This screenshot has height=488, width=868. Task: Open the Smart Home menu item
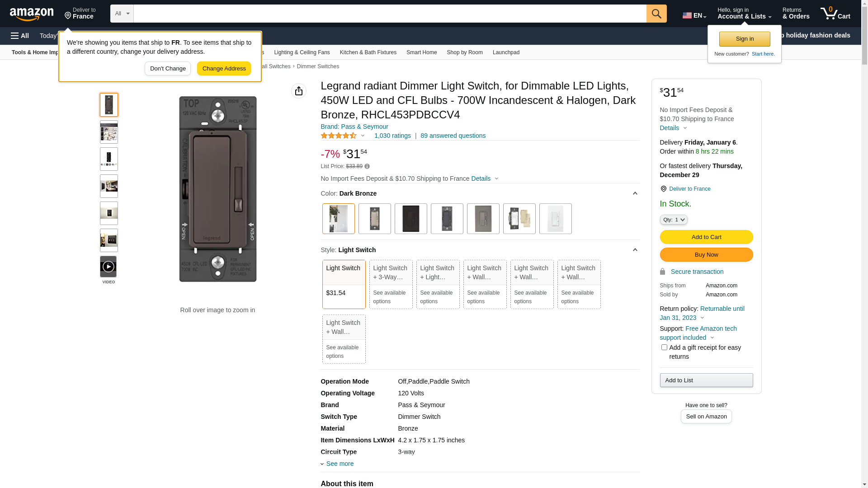[421, 52]
